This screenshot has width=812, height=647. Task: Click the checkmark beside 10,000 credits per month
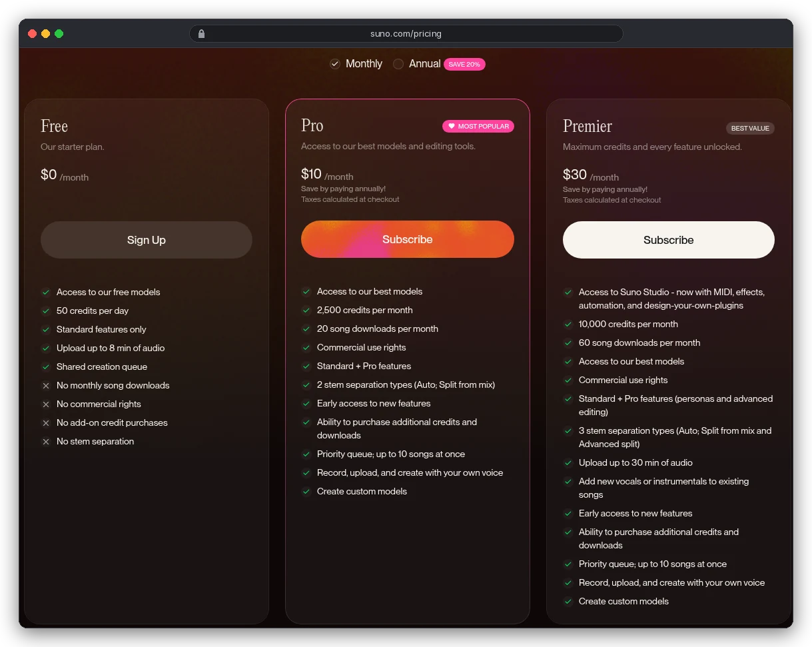[568, 324]
